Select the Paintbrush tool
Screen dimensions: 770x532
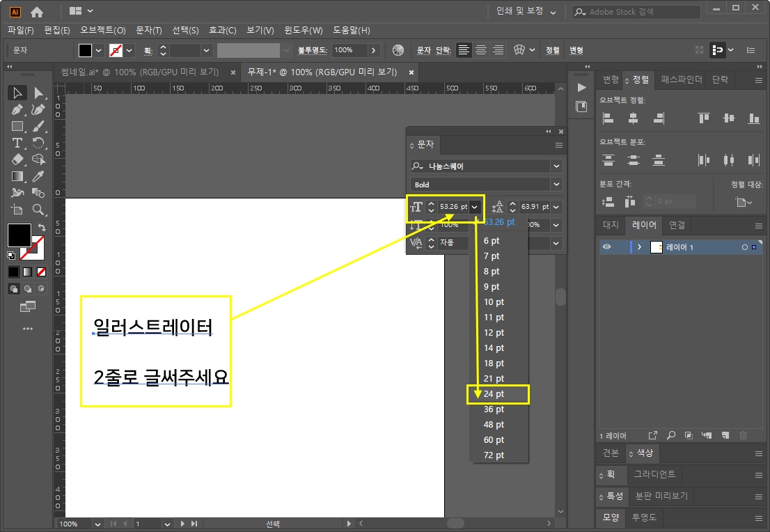pos(38,126)
